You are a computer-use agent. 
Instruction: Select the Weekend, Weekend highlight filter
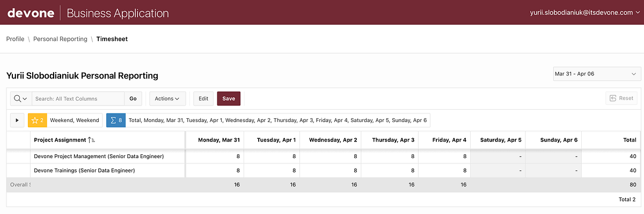(74, 120)
